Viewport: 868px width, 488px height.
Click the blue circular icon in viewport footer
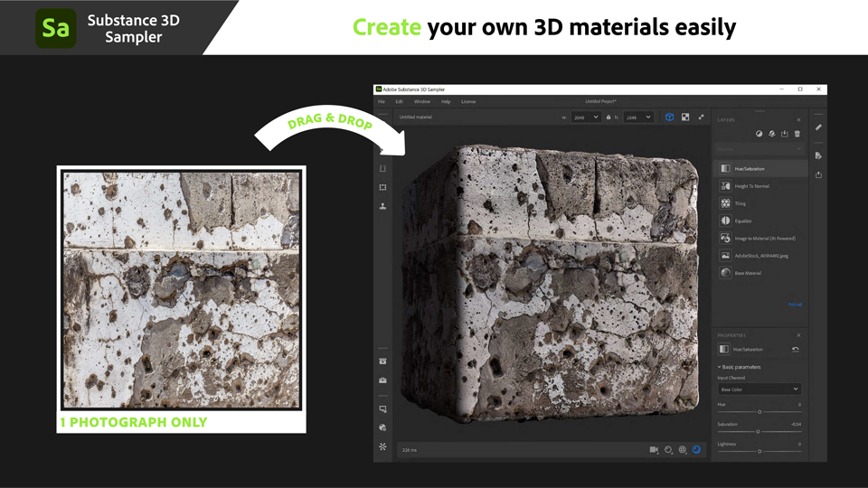pos(696,449)
